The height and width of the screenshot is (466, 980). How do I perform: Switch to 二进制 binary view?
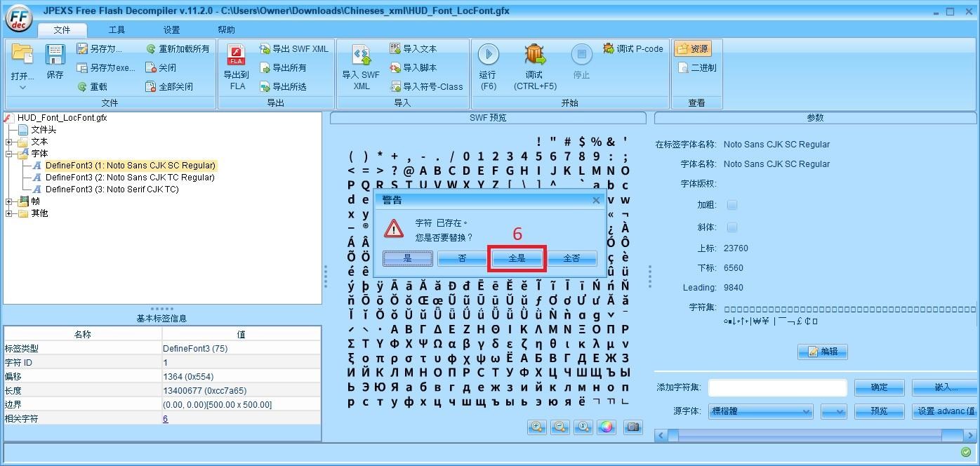697,68
